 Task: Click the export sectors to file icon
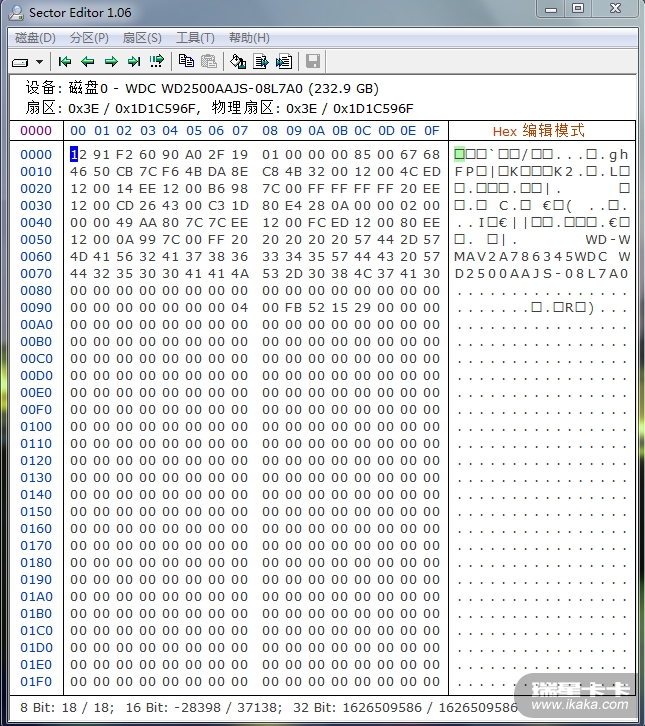[261, 62]
